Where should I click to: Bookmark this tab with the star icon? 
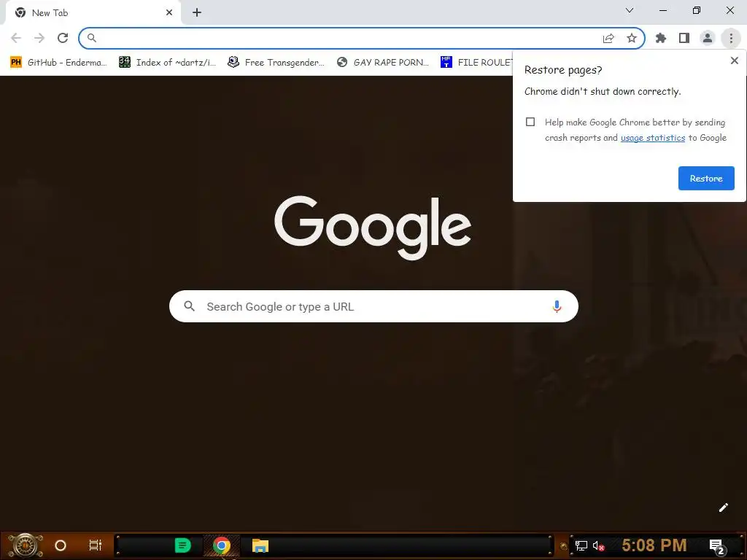pos(632,38)
